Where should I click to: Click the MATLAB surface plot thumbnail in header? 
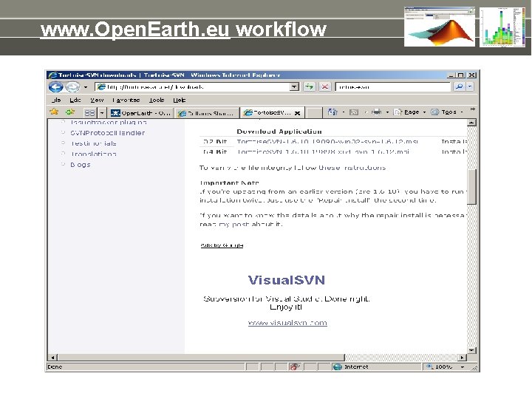(x=440, y=27)
